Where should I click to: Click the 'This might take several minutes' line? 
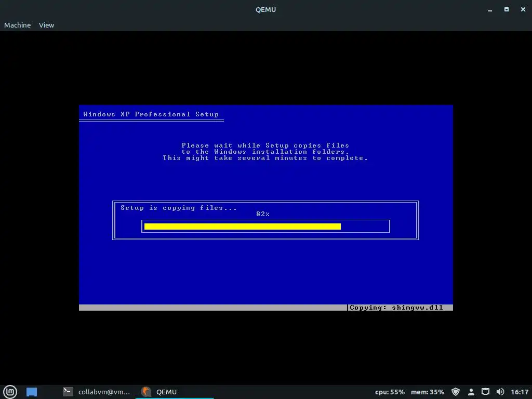[x=265, y=158]
